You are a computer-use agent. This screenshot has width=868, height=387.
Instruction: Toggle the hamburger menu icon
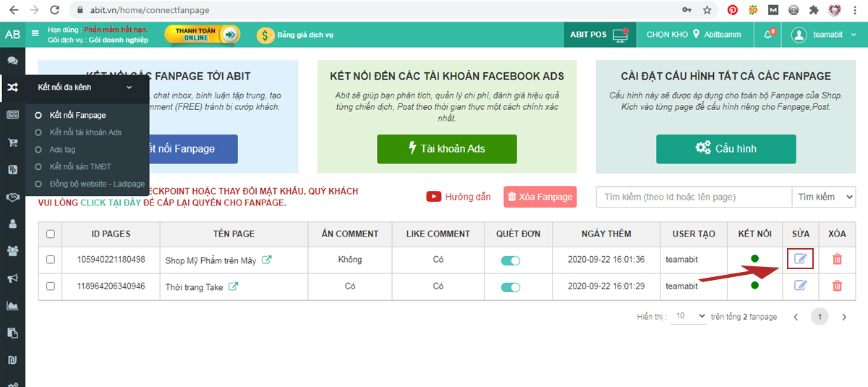click(x=35, y=33)
